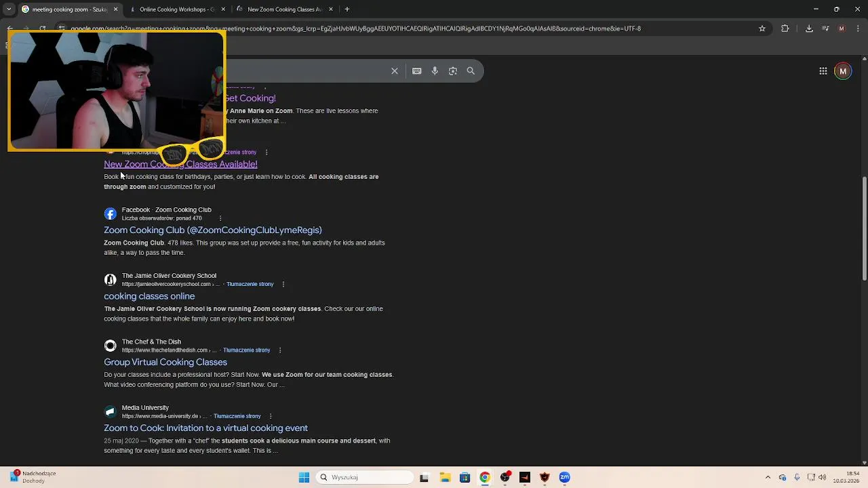Close the meeting cooking zoom tab
This screenshot has width=868, height=488.
(115, 9)
